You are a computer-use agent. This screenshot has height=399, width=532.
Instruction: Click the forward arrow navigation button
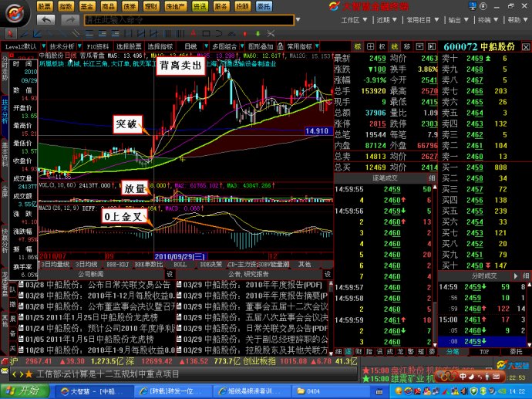pos(70,20)
